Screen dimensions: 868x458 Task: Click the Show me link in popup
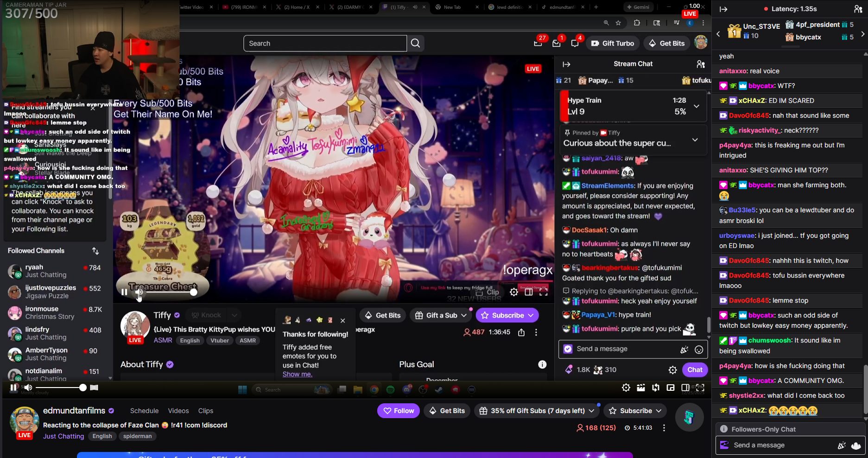coord(298,374)
